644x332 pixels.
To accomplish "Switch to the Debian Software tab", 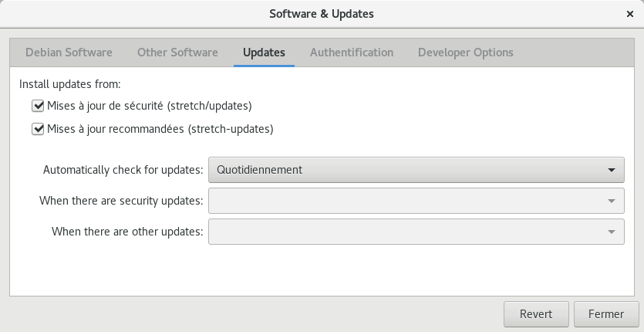I will (69, 53).
